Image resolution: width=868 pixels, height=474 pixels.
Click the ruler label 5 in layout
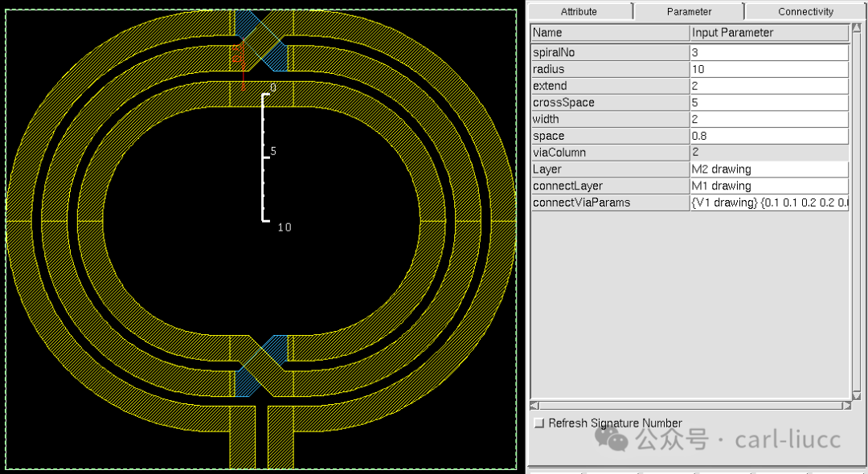tap(273, 151)
